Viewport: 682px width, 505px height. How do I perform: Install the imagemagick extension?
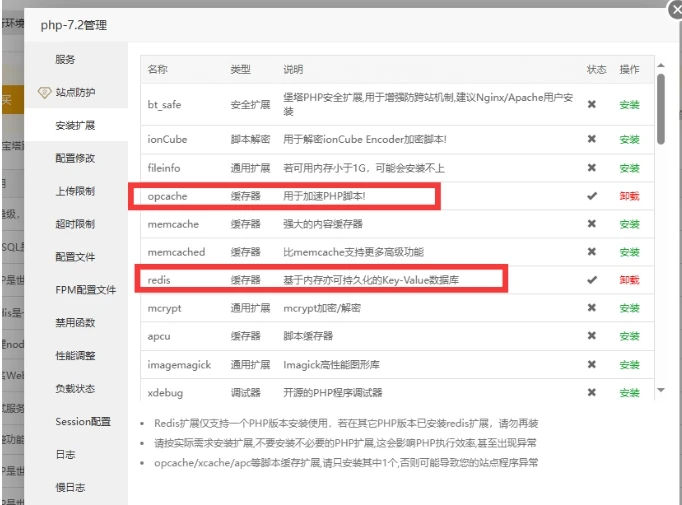click(x=629, y=365)
